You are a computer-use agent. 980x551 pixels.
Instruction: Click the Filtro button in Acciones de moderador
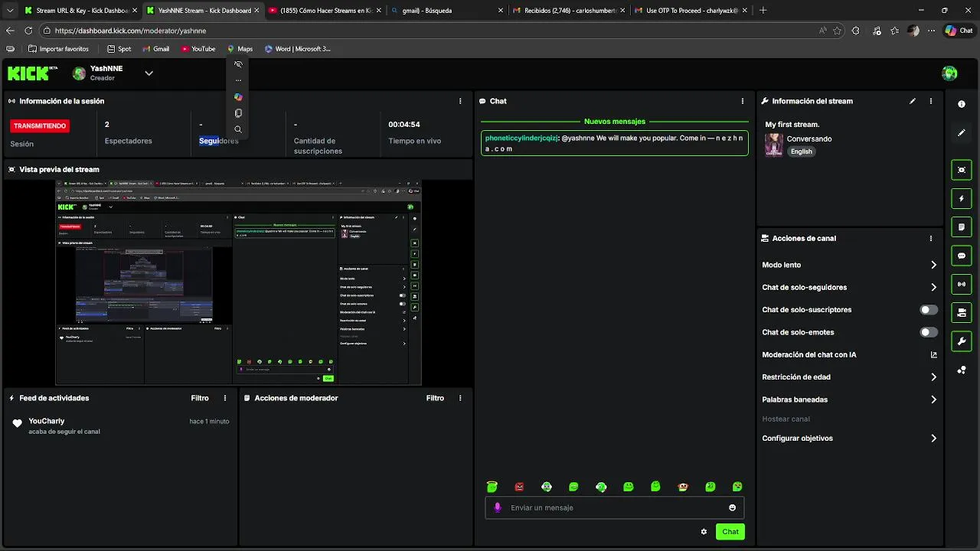(x=435, y=398)
